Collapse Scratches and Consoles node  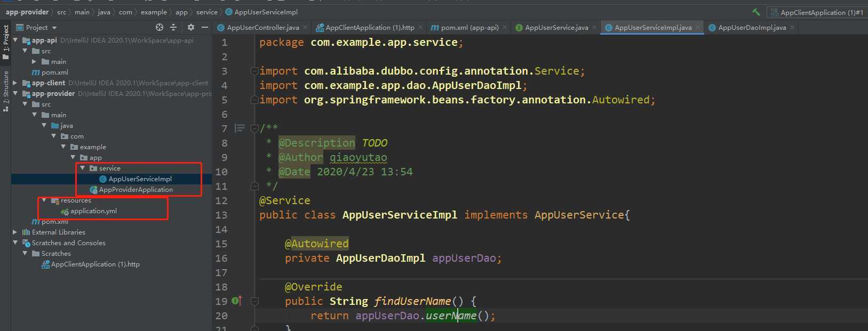pyautogui.click(x=15, y=243)
